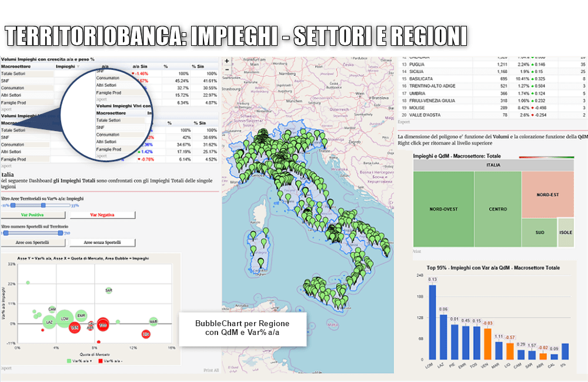Viewport: 588px width, 382px height.
Task: Select the BASILICATA row in the regions table
Action: [493, 79]
